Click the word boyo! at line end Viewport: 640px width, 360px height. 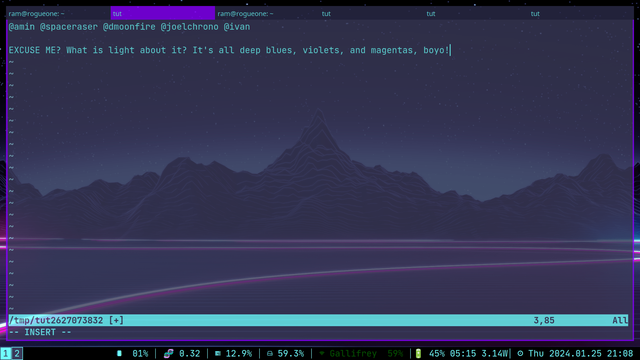(x=436, y=50)
